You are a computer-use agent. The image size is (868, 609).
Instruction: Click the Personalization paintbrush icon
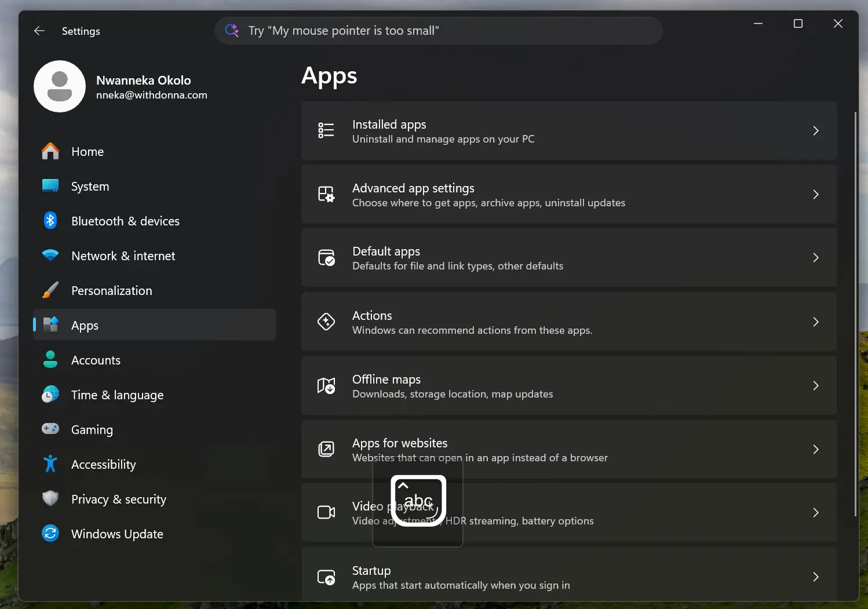(50, 290)
